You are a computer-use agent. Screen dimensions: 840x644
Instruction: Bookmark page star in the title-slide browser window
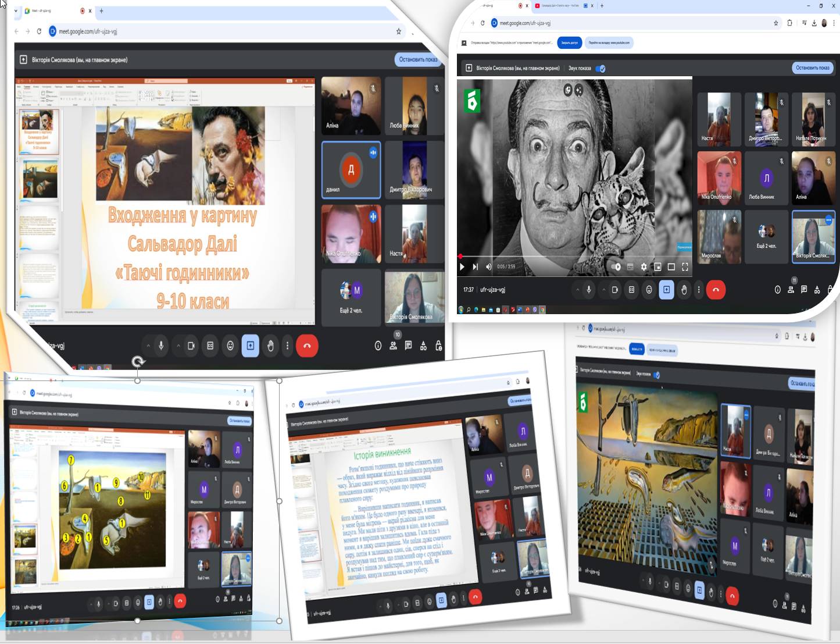[x=399, y=31]
